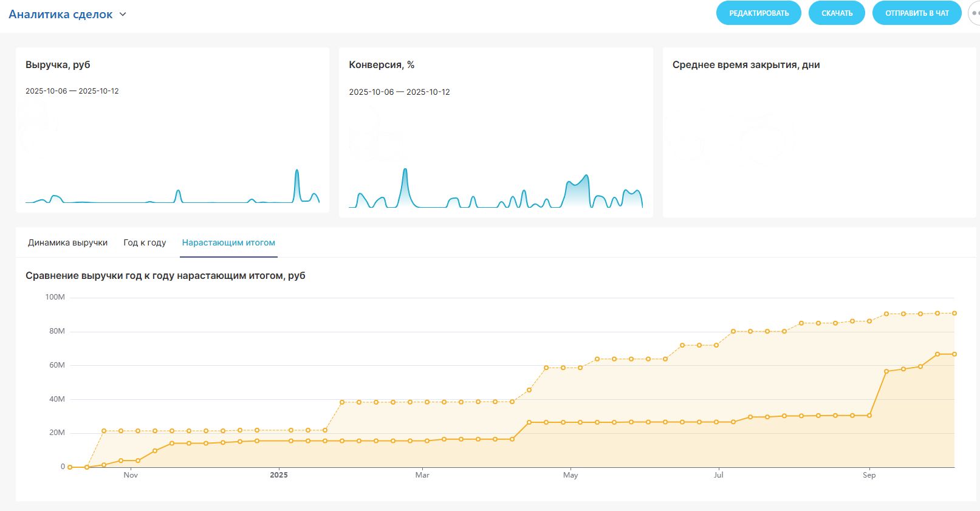Click the date range under Выручка, руб
The image size is (980, 511).
[72, 91]
